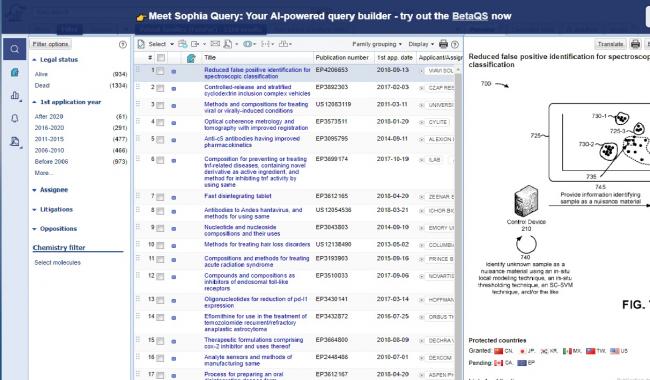Click Select molecules under Chemistry filter

[x=57, y=263]
